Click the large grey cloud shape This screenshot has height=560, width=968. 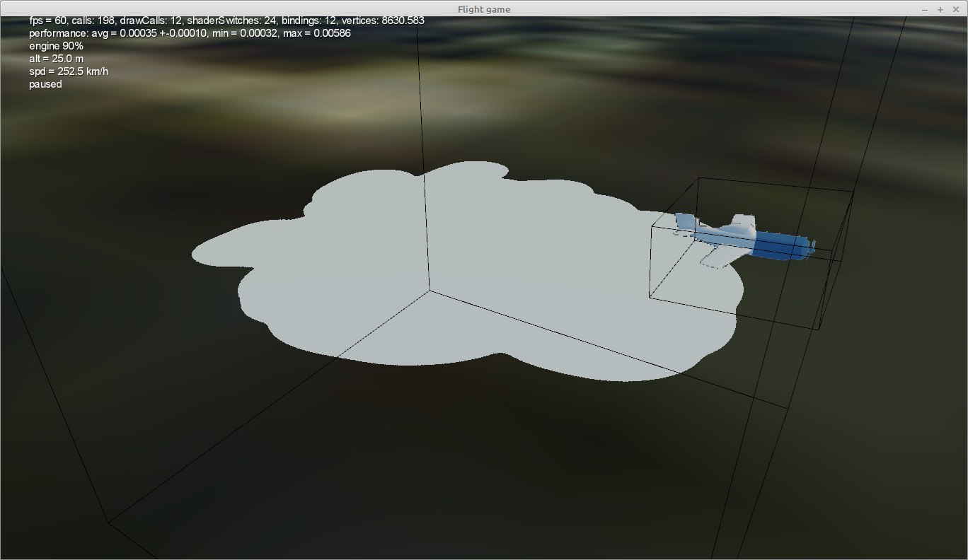[x=467, y=272]
